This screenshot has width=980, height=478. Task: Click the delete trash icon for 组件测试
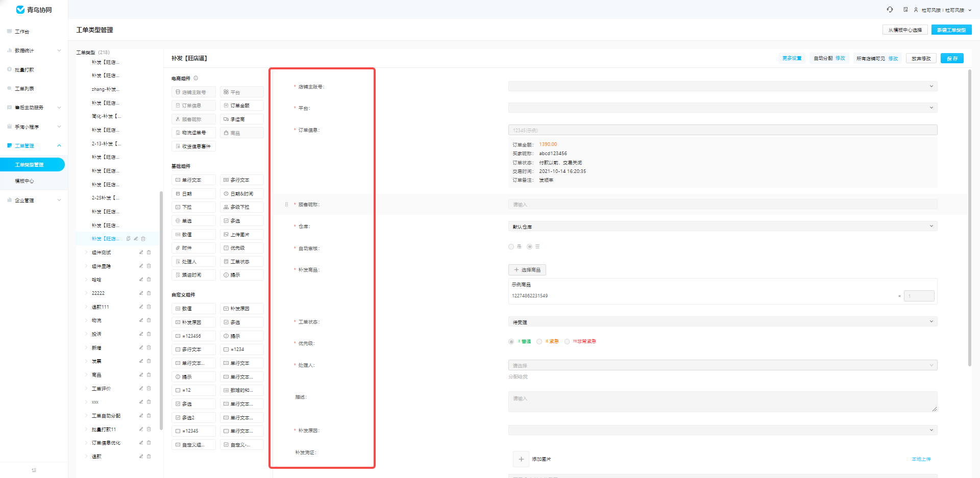[149, 253]
